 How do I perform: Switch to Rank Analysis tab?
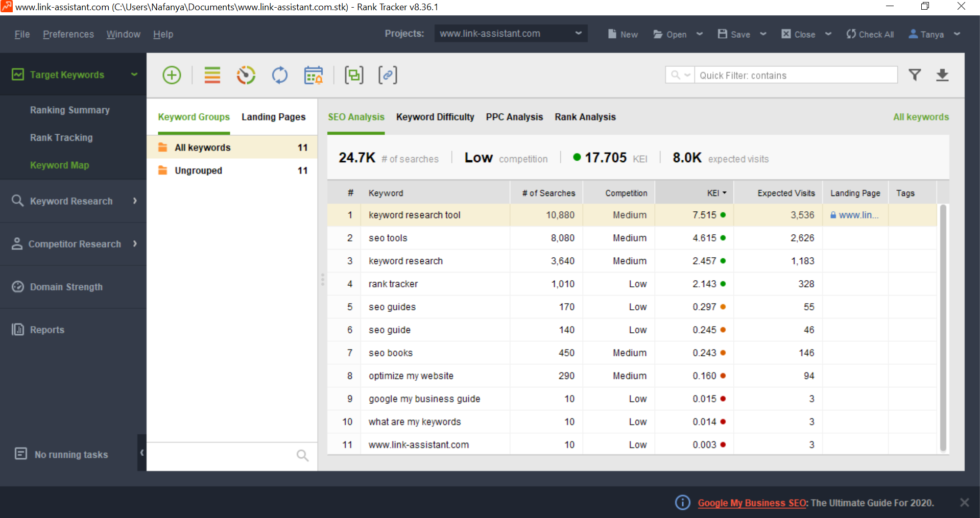point(585,117)
